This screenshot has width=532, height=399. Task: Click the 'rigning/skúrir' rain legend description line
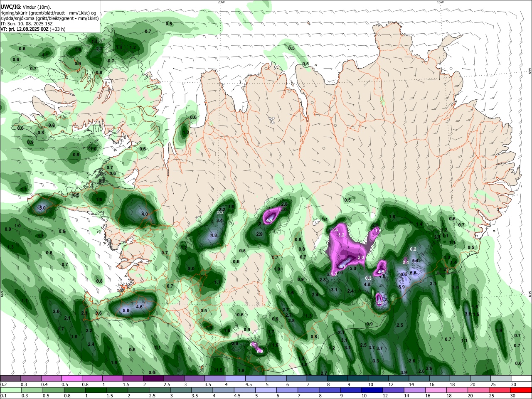point(49,13)
